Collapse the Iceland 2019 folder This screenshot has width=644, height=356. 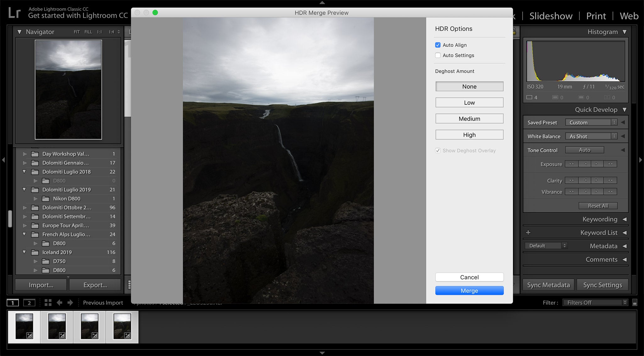click(25, 252)
